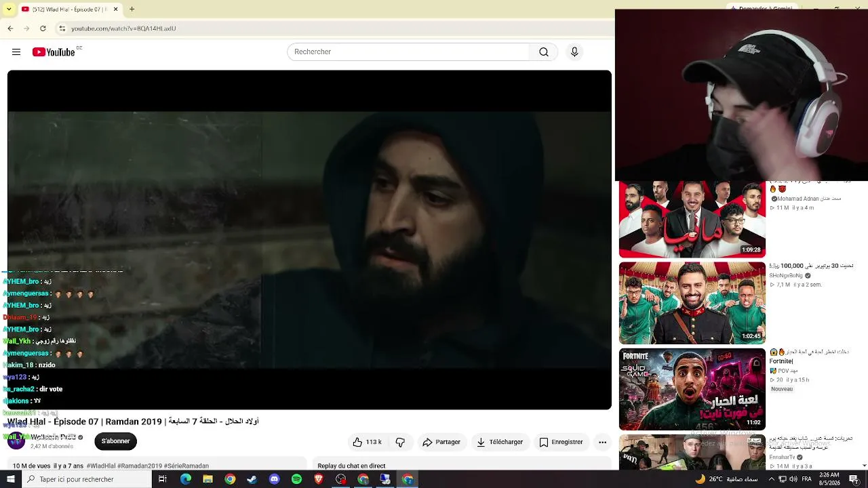Open the notification center icon
Viewport: 868px width, 488px height.
(x=854, y=479)
